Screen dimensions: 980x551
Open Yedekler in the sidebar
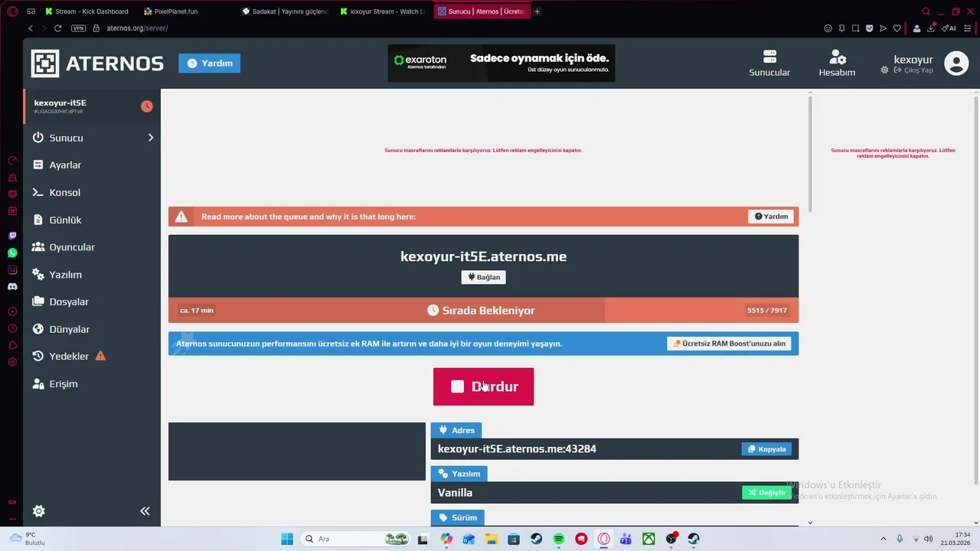click(x=69, y=357)
